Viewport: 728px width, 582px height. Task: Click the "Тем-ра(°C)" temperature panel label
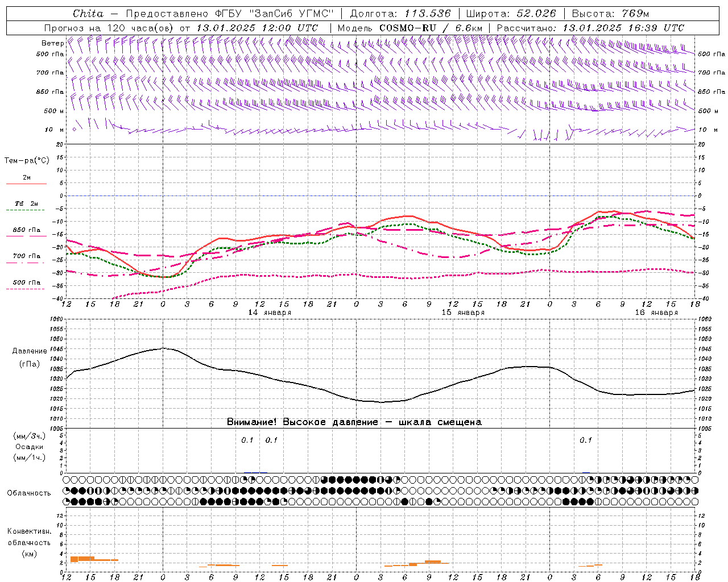click(27, 161)
